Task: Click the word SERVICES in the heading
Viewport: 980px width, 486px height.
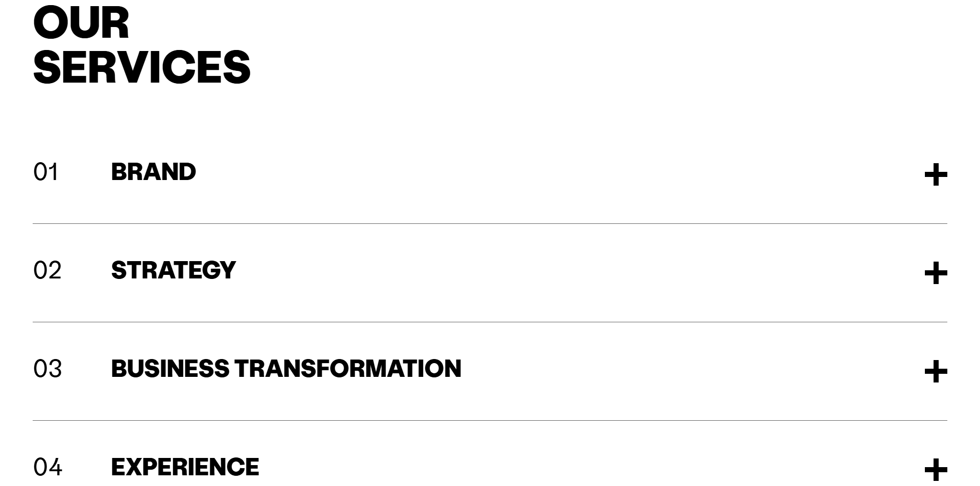Action: point(142,67)
